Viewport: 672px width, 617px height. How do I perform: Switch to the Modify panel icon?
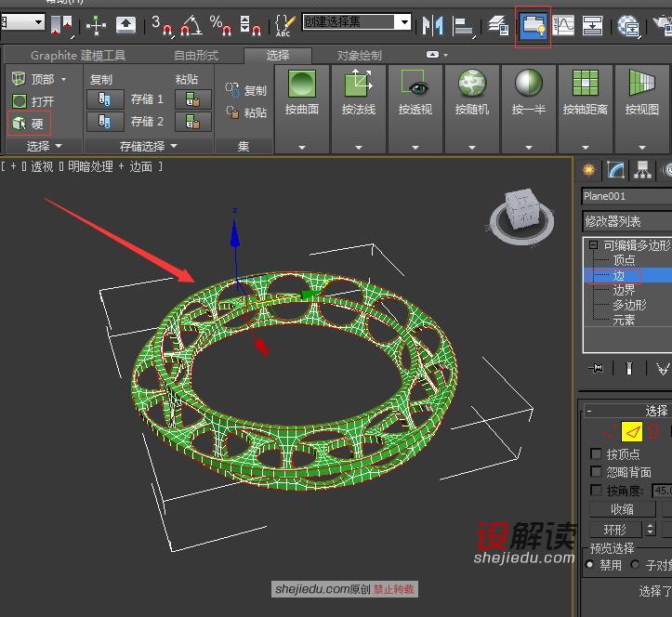pyautogui.click(x=615, y=170)
